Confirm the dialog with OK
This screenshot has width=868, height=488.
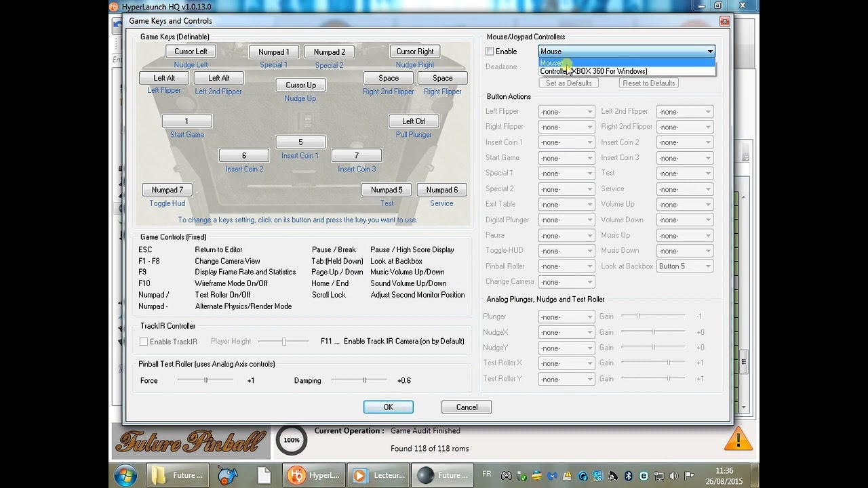click(388, 407)
